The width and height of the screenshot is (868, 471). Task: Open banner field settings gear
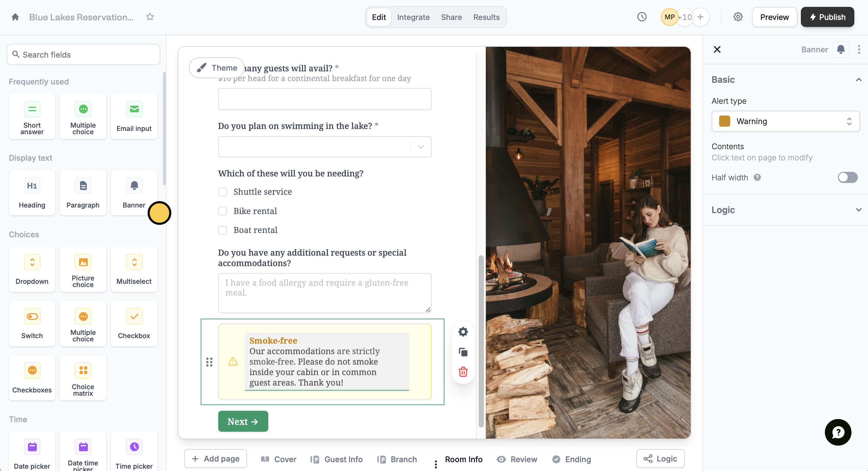tap(463, 332)
